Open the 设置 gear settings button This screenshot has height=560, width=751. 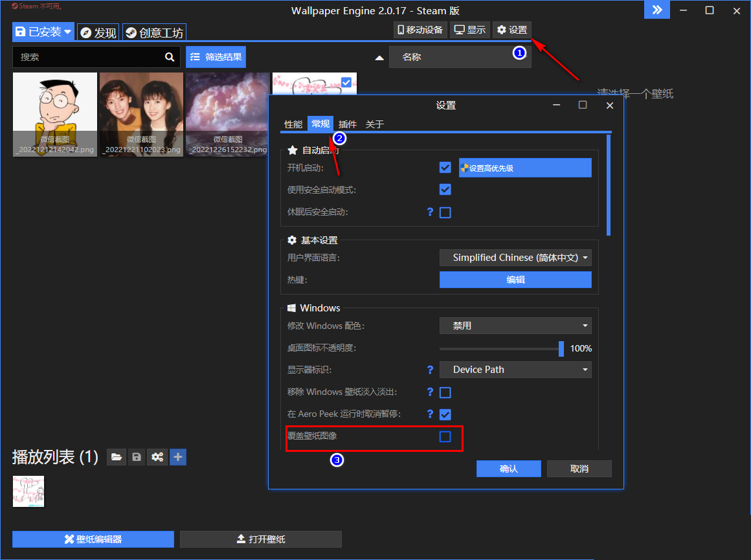512,30
